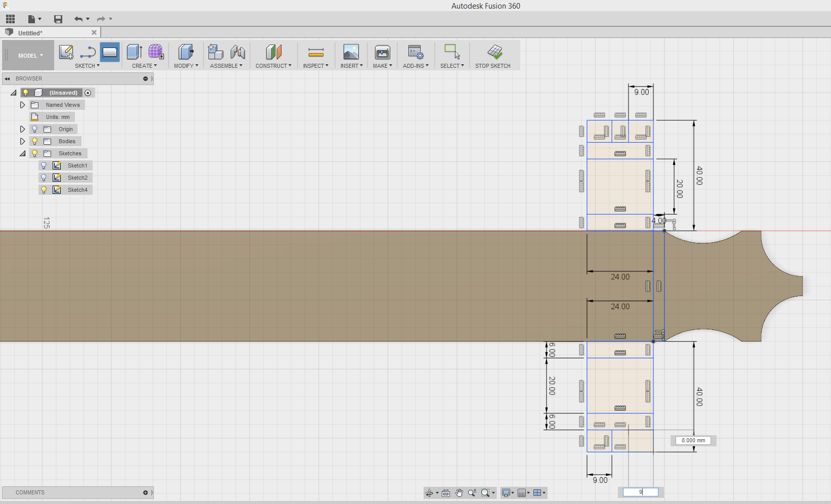Open the MODIFY menu
Screen dimensions: 831x504
(186, 66)
